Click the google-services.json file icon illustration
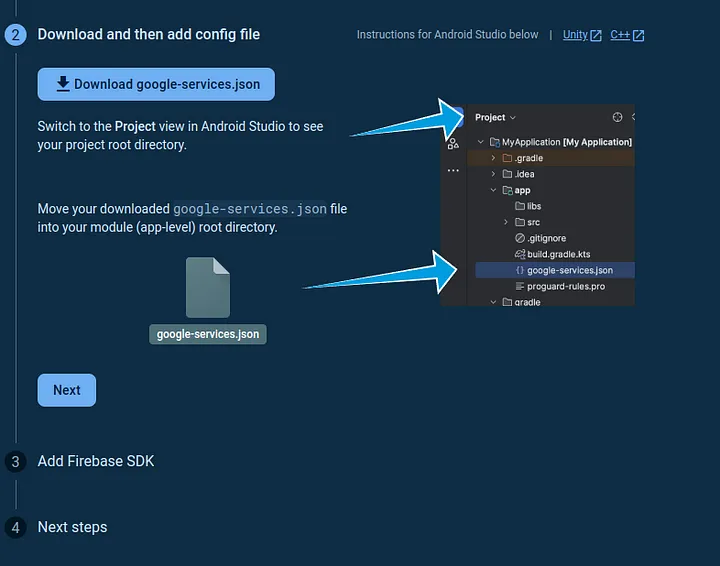Image resolution: width=720 pixels, height=566 pixels. (208, 287)
